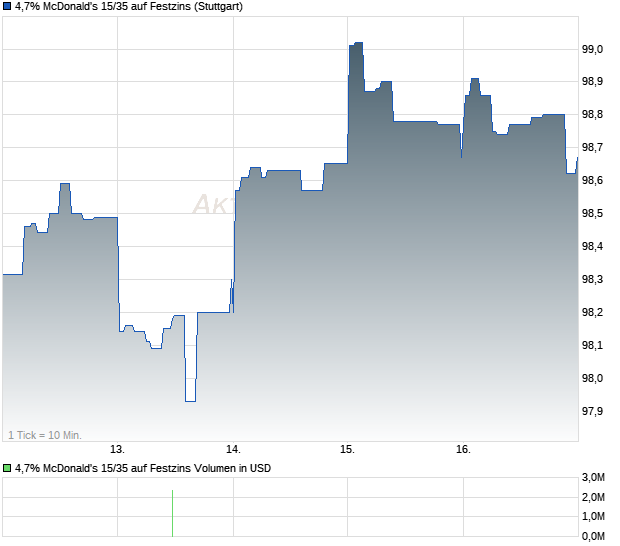This screenshot has width=620, height=546.
Task: Click the price axis label '98,9'
Action: coord(592,81)
